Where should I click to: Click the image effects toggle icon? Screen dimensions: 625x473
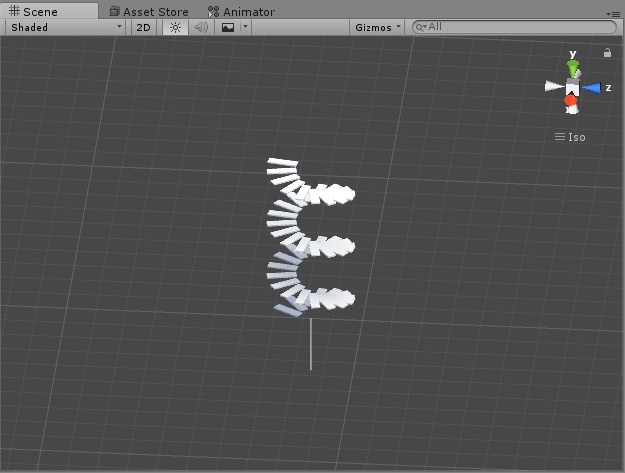coord(228,27)
